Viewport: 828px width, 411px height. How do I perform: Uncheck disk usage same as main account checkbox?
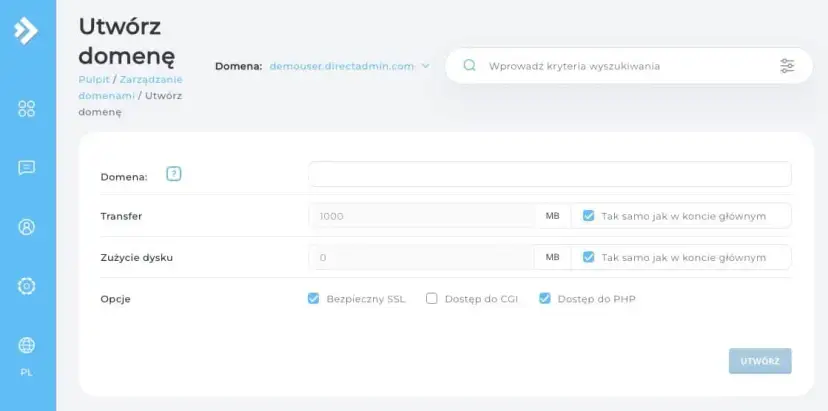click(x=588, y=257)
